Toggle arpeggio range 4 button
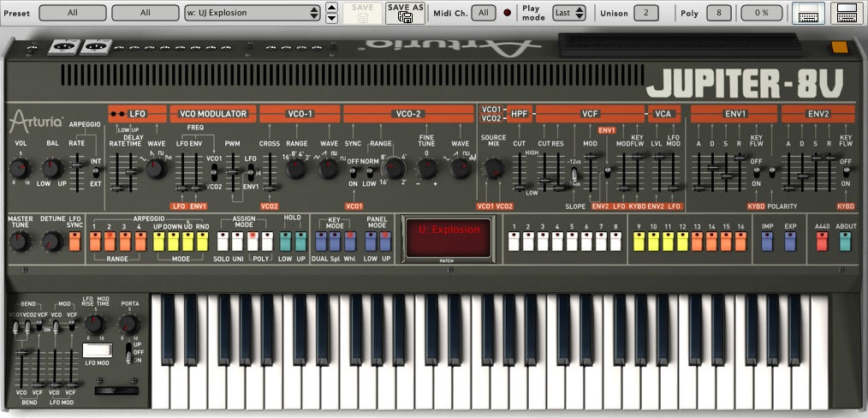This screenshot has height=418, width=868. click(x=140, y=242)
